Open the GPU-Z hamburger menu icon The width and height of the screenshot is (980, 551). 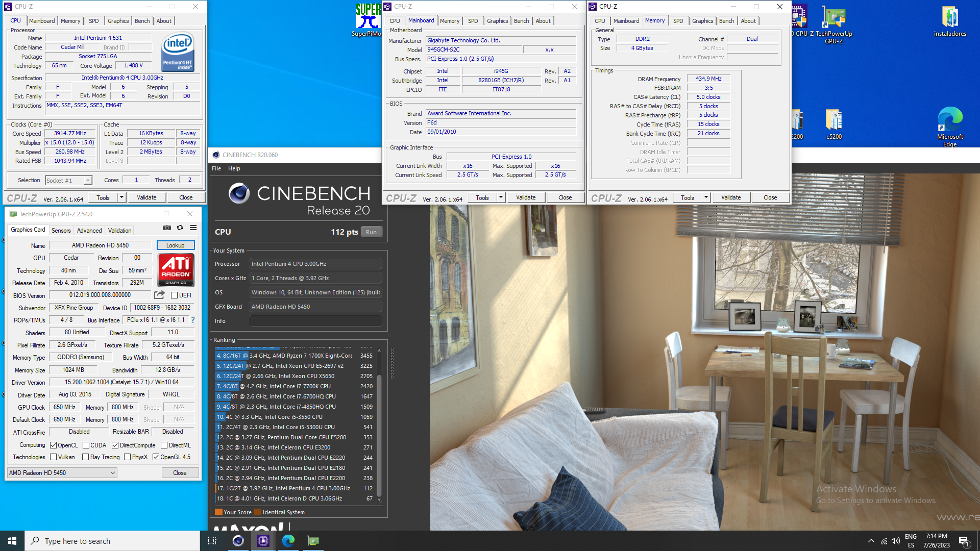[x=193, y=228]
